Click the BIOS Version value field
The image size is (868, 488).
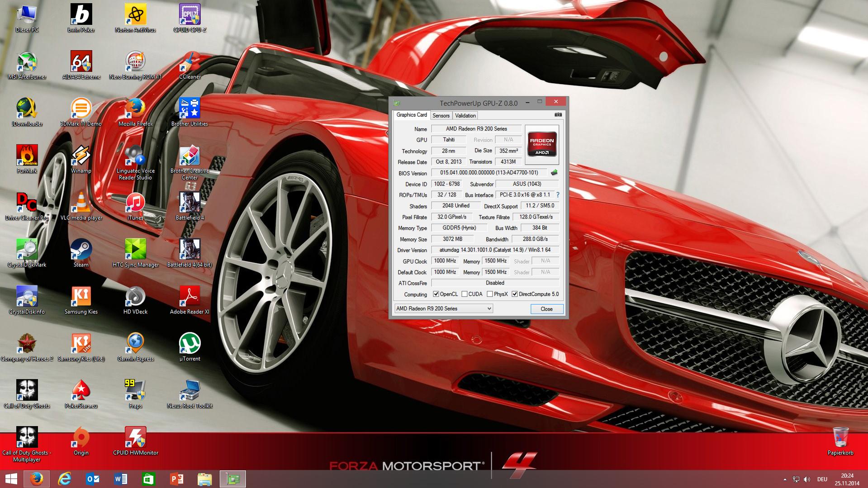coord(489,173)
